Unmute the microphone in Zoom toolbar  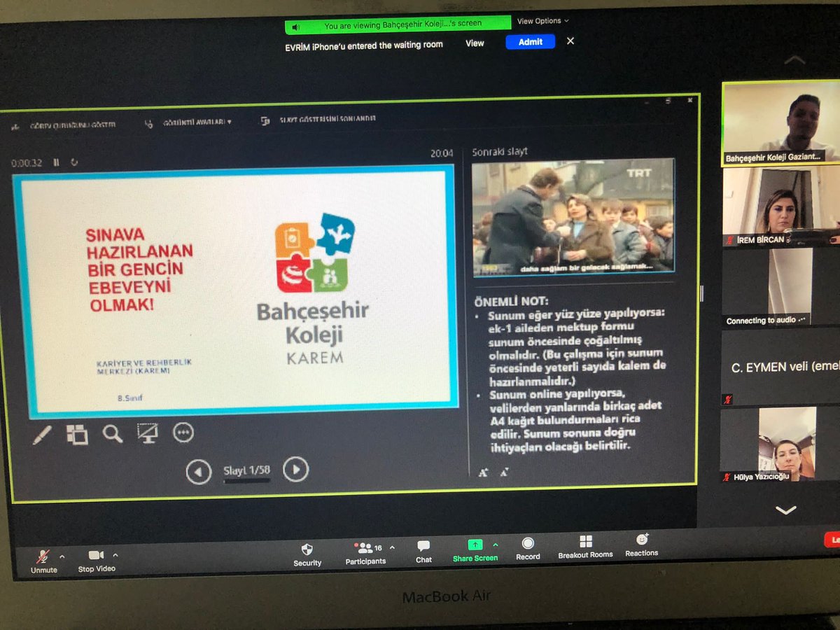(x=43, y=561)
